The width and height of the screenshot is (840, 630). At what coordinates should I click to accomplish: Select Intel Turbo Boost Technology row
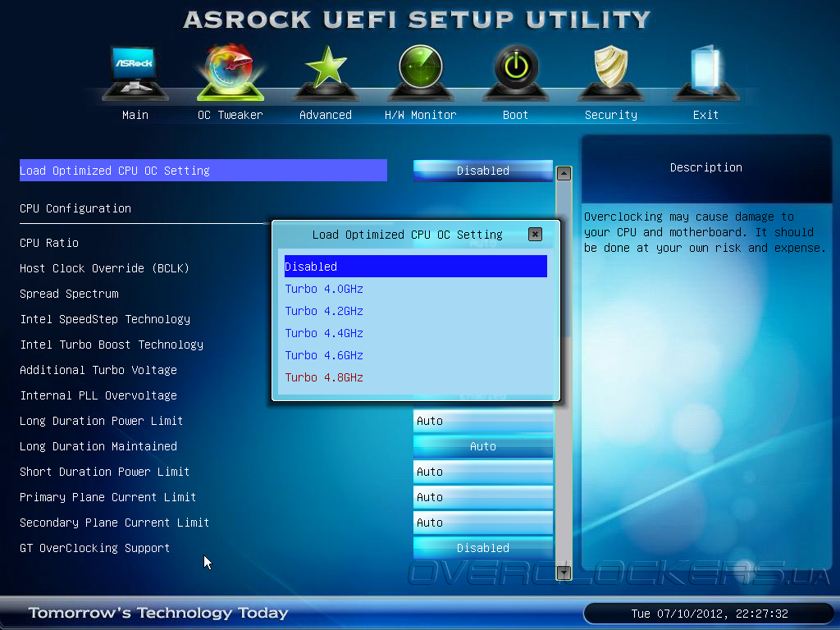tap(112, 345)
